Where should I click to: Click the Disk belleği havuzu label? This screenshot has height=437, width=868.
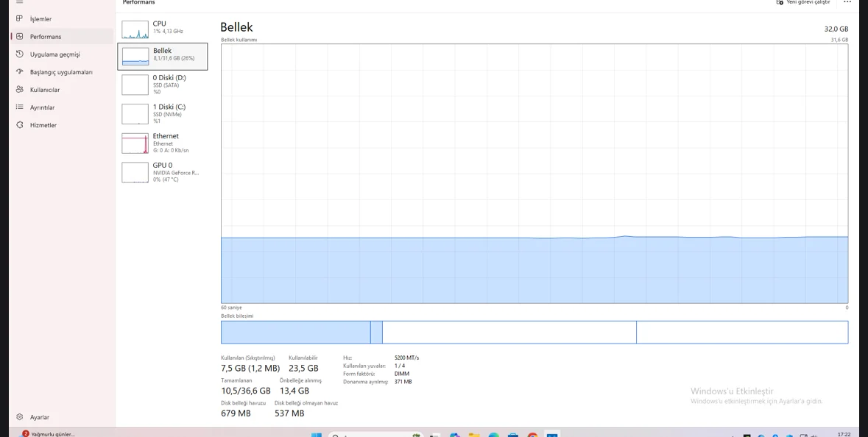tap(244, 403)
